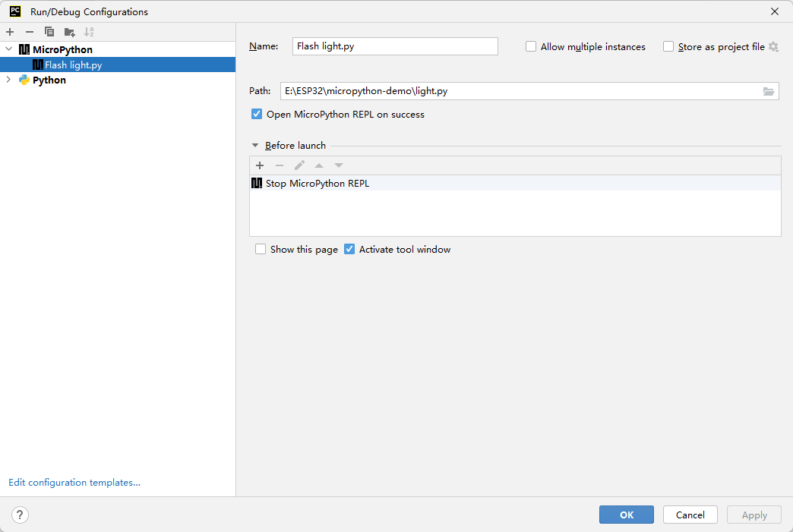Viewport: 793px width, 532px height.
Task: Select Stop MicroPython REPL launch task
Action: point(317,183)
